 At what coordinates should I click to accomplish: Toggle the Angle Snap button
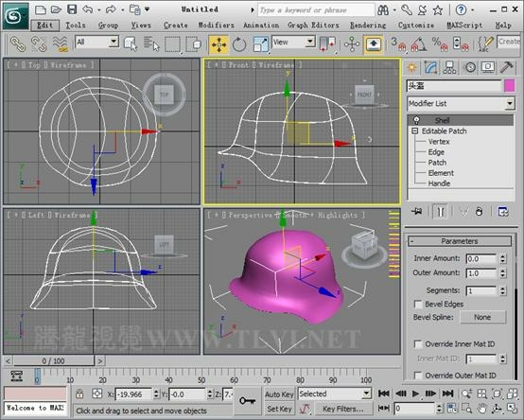click(x=419, y=44)
